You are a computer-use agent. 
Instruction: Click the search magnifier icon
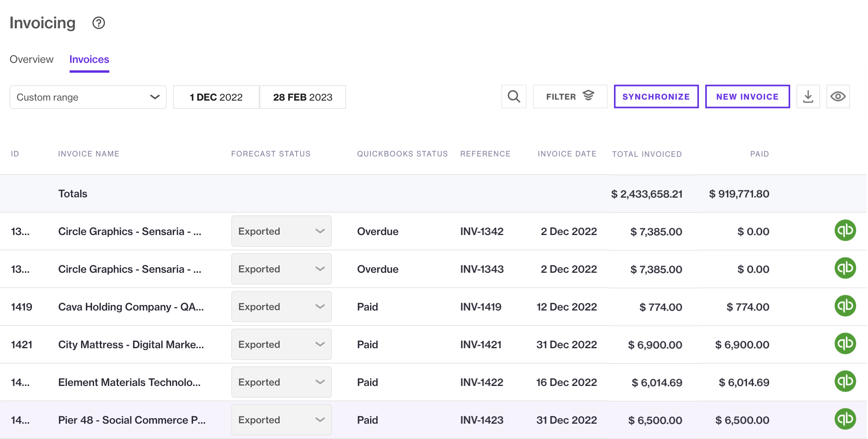(514, 96)
